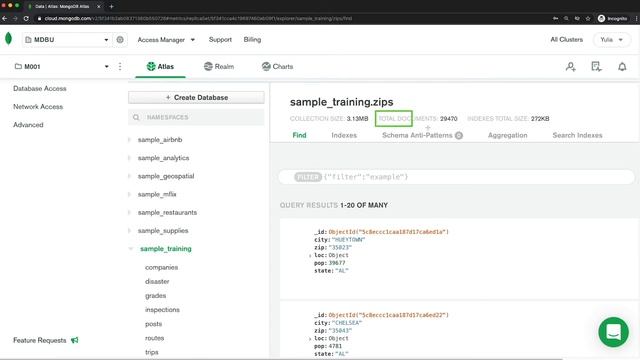Open Feature Requests link
This screenshot has height=360, width=640.
click(x=40, y=340)
